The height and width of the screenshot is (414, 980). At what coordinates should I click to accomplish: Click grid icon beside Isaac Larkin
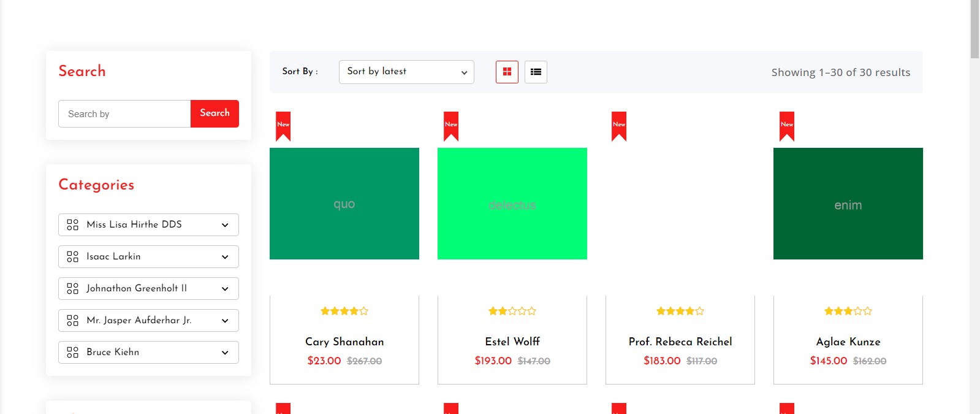pyautogui.click(x=72, y=256)
